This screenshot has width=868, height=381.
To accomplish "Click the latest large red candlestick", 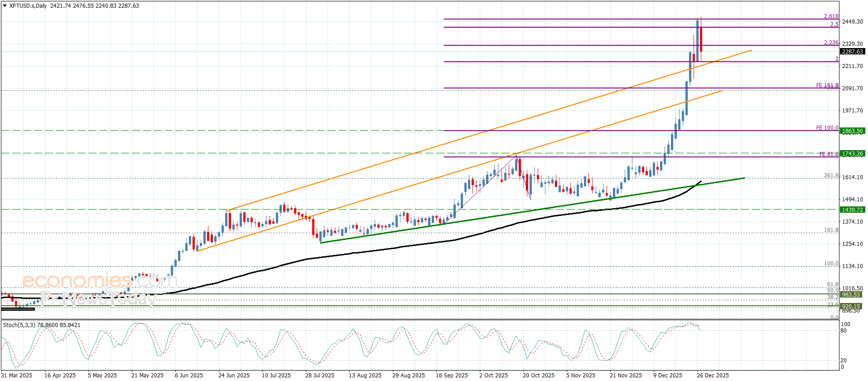I will [x=701, y=39].
